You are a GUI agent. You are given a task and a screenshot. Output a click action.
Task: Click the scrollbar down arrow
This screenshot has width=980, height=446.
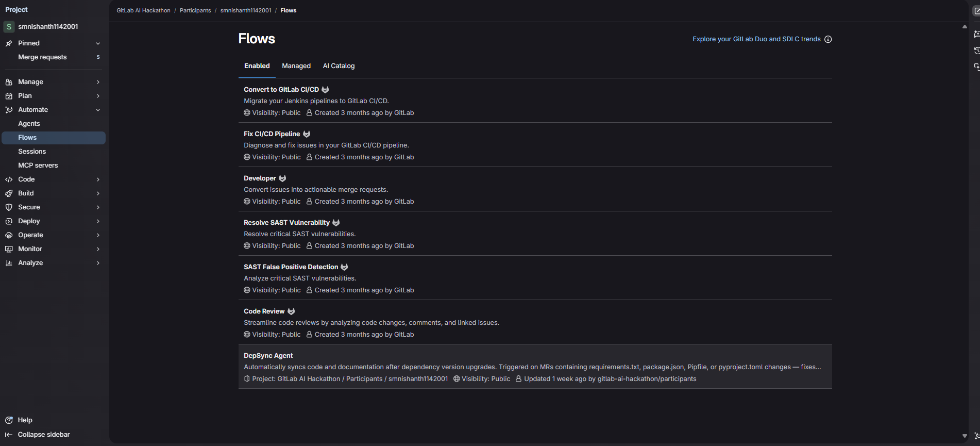click(965, 436)
